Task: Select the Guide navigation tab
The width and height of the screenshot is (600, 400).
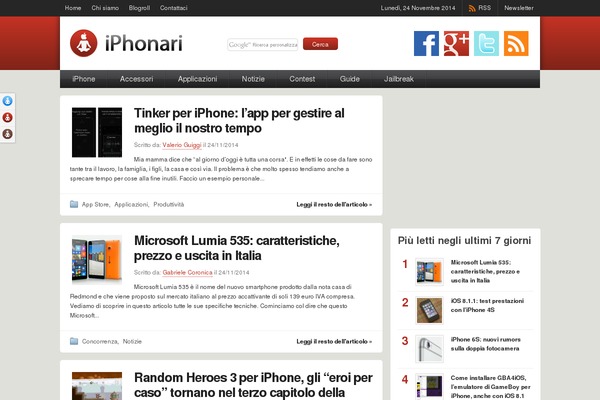Action: coord(349,79)
